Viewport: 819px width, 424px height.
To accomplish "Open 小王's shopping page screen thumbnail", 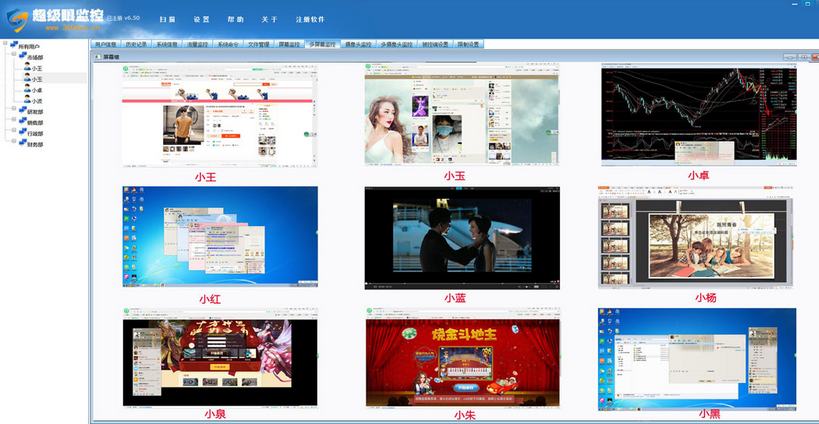I will click(220, 115).
